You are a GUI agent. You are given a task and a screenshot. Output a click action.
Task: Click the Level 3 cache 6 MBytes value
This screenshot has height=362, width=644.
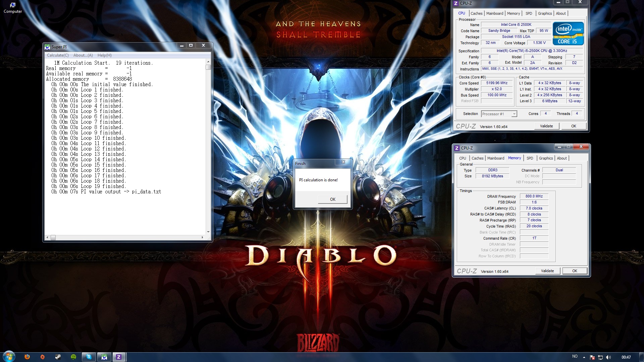pos(550,101)
